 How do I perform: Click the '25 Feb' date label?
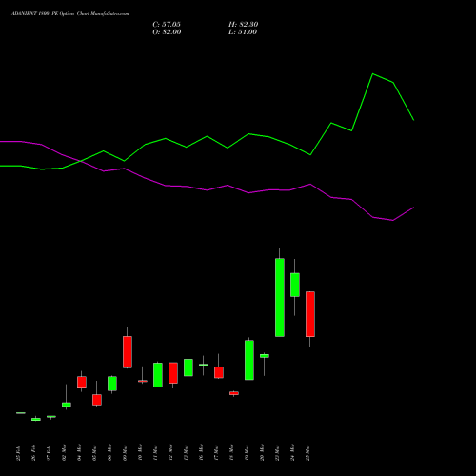(x=18, y=453)
